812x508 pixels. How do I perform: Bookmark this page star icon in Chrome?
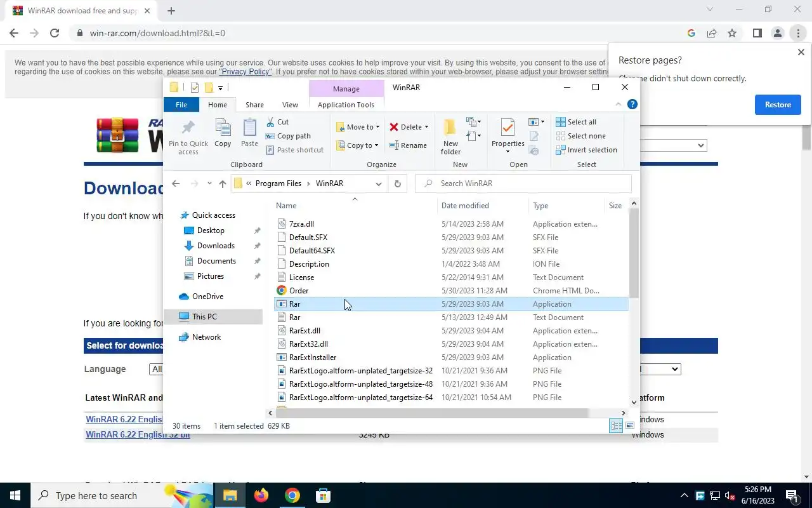click(x=732, y=33)
